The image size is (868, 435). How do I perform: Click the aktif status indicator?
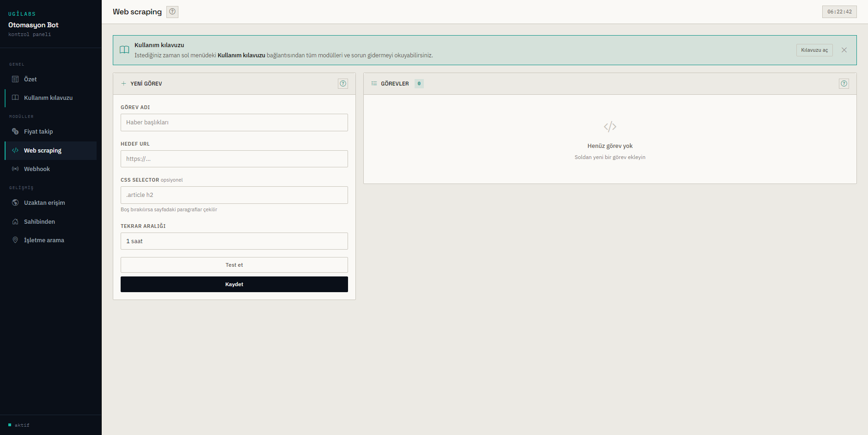pyautogui.click(x=19, y=425)
